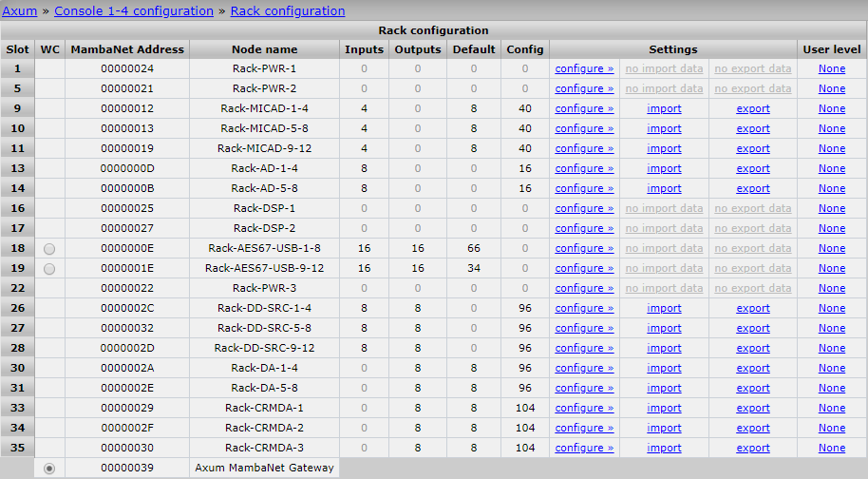Select the WC radio button for slot 19
The image size is (868, 479).
(x=49, y=268)
